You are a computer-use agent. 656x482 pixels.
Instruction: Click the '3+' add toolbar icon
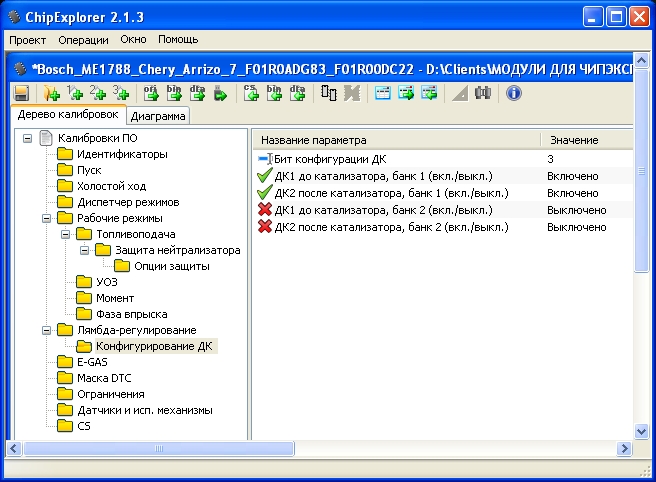point(121,94)
